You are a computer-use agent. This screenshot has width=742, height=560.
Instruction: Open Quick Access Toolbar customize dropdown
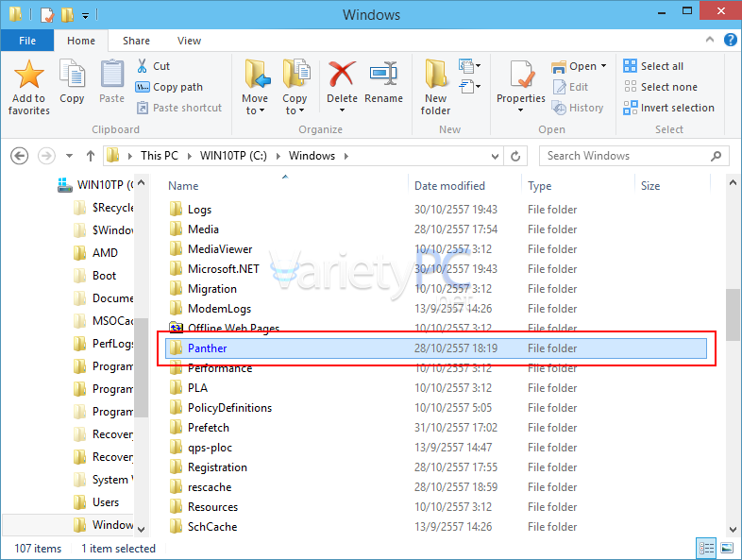85,16
